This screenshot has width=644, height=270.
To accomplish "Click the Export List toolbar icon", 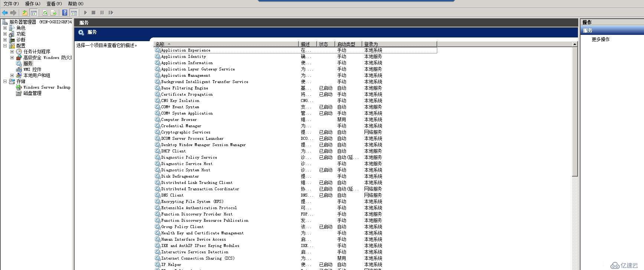I will coord(53,13).
